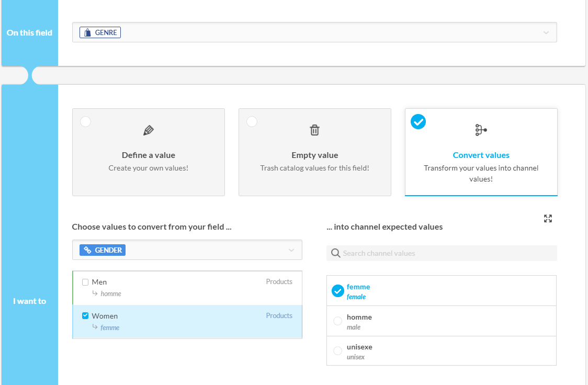Click the Products label in Women row
This screenshot has height=385, width=588.
[279, 316]
